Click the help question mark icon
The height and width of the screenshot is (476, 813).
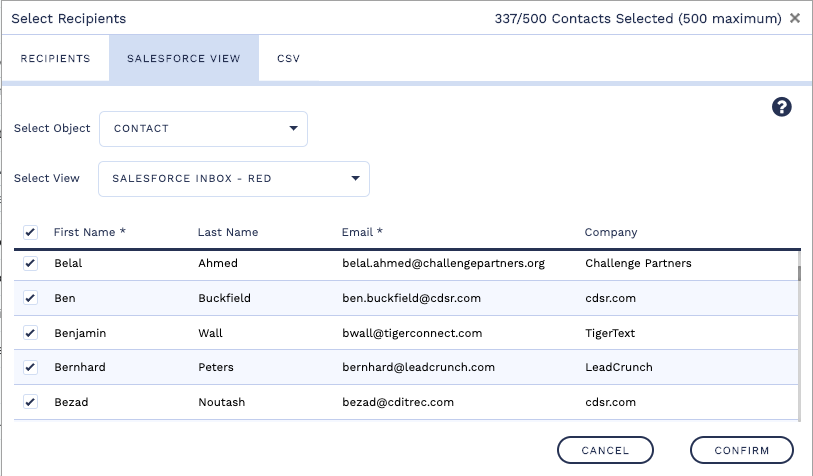(782, 108)
